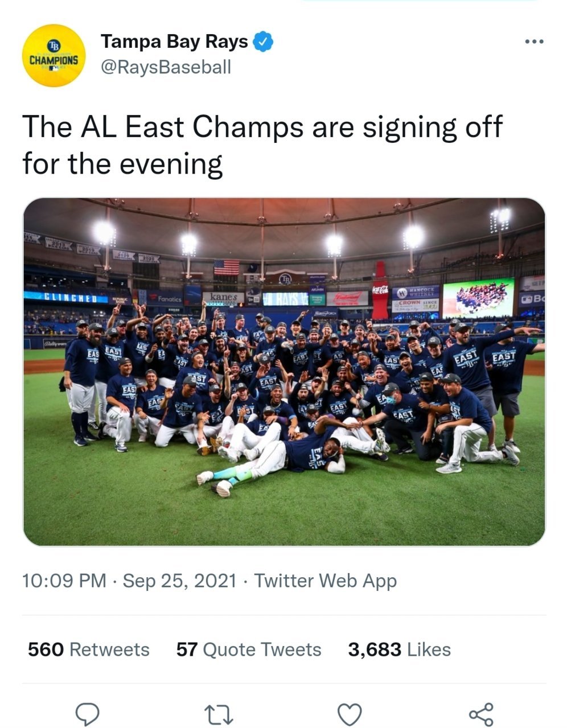Screen dimensions: 567x728
Task: Open the three-dot more options menu
Action: point(534,42)
